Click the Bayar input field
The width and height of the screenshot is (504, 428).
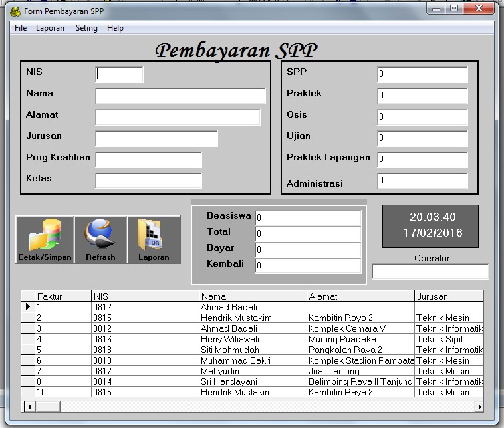[x=308, y=250]
